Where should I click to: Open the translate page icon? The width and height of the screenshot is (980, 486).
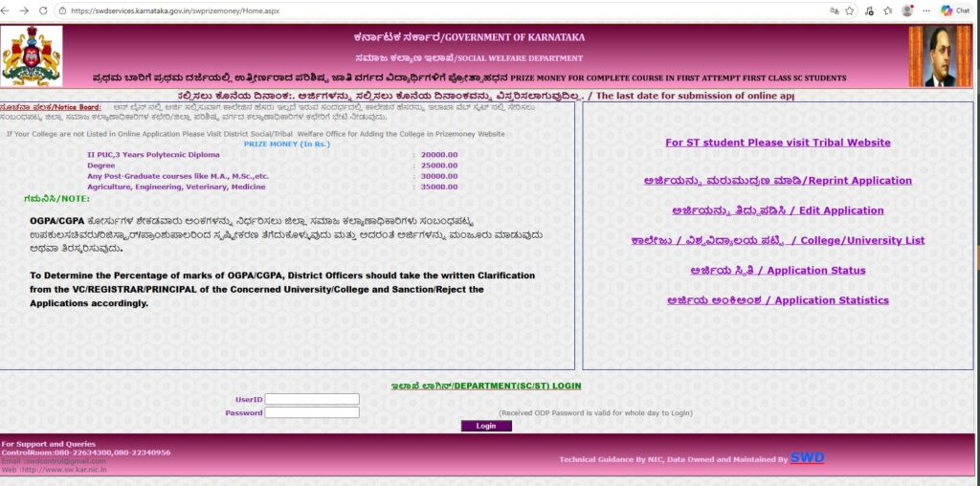[x=835, y=11]
